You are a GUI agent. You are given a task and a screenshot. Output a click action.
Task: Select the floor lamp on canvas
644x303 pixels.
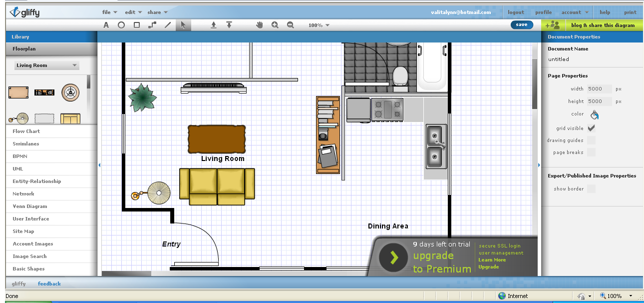pos(151,192)
